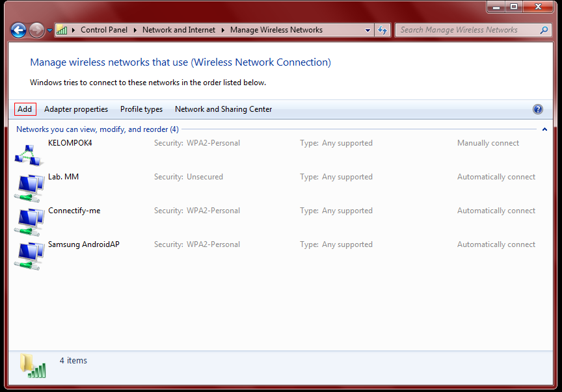Image resolution: width=562 pixels, height=392 pixels.
Task: Click the Refresh button beside address bar
Action: [382, 31]
